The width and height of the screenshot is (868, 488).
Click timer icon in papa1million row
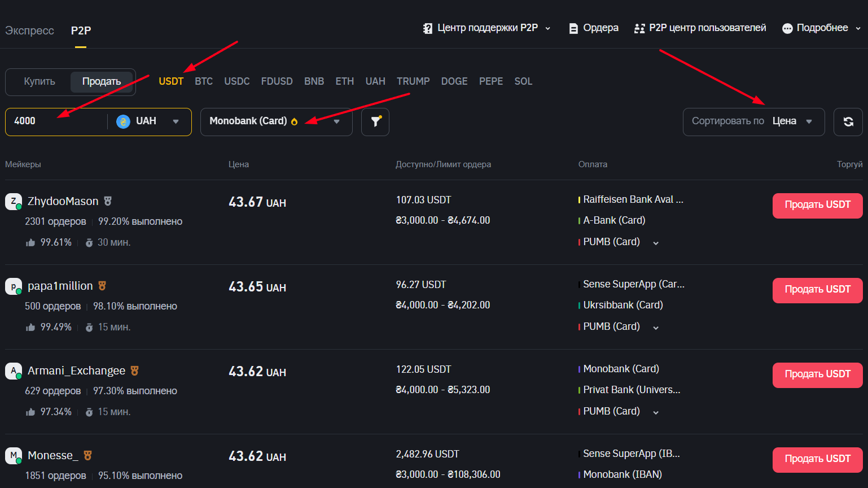tap(89, 328)
